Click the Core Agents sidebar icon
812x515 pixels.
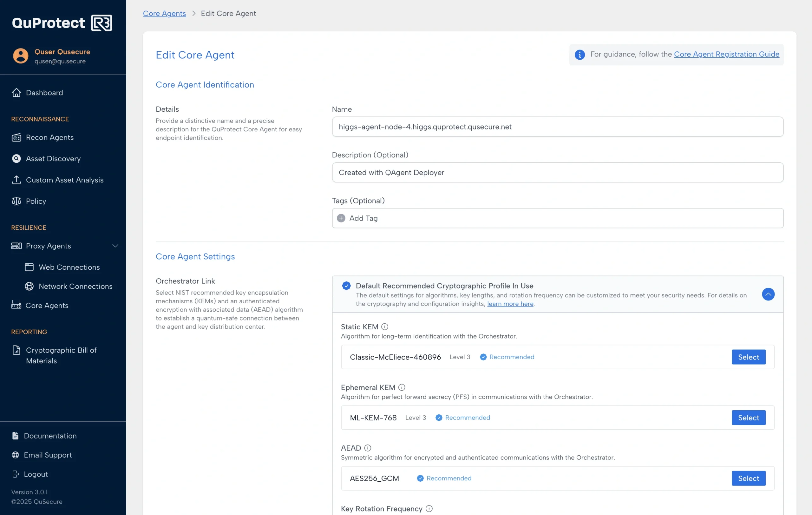16,305
